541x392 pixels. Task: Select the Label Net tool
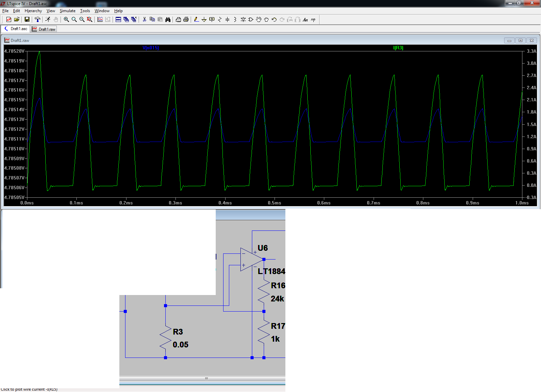pyautogui.click(x=212, y=20)
